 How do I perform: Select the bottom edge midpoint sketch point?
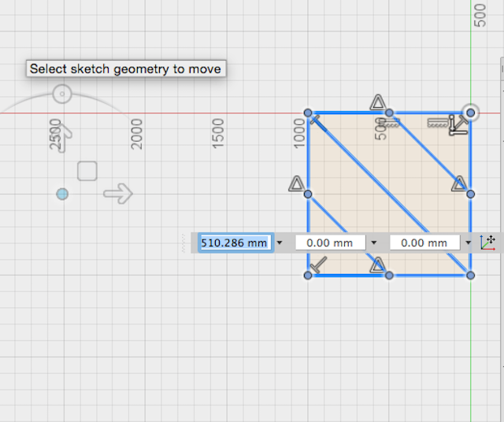pyautogui.click(x=389, y=276)
